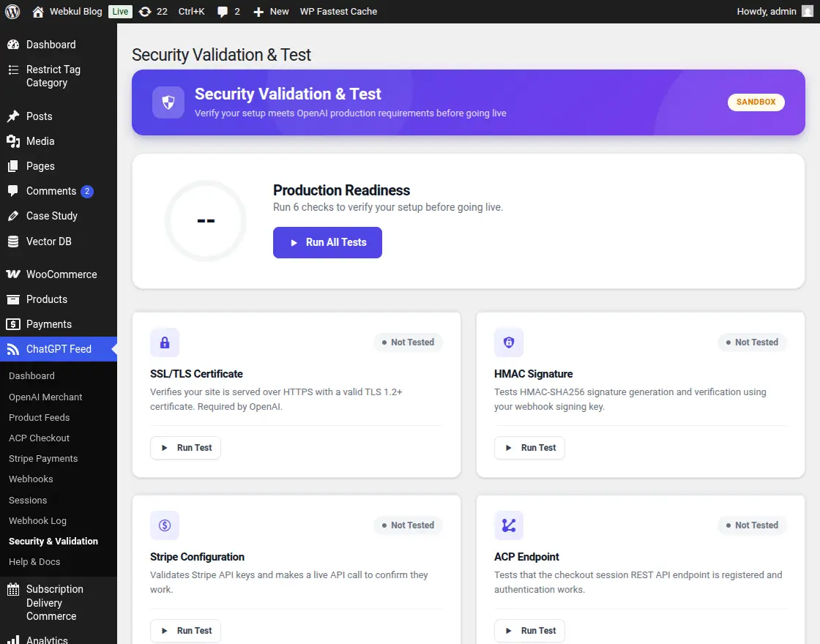Run the ACP Endpoint test
820x644 pixels.
(x=529, y=630)
